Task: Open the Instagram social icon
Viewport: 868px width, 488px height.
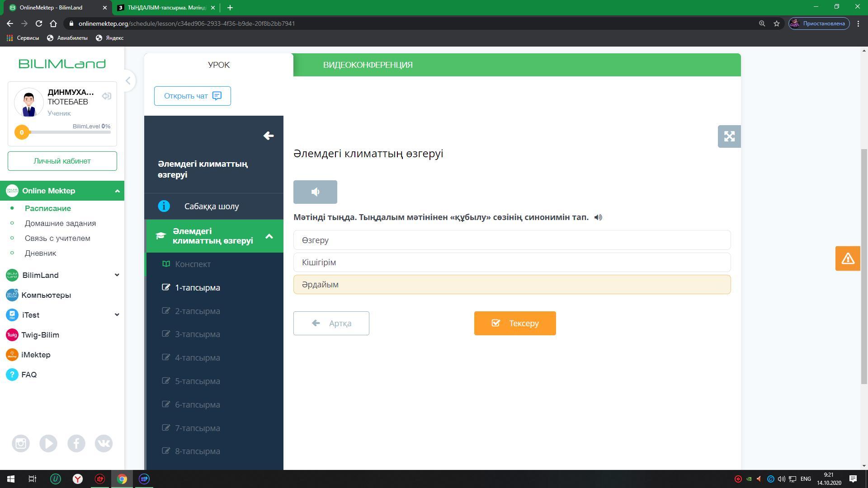Action: 21,443
